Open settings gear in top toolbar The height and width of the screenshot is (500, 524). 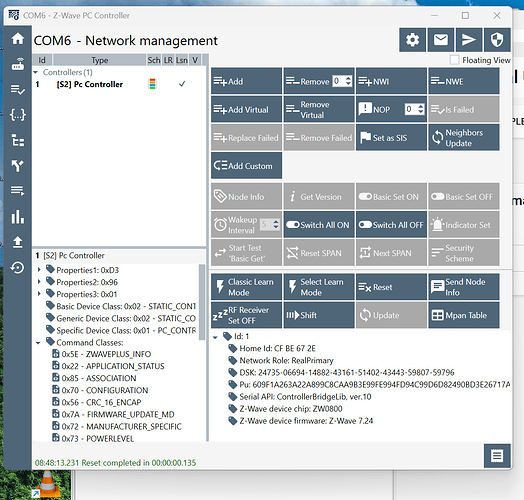[x=412, y=40]
